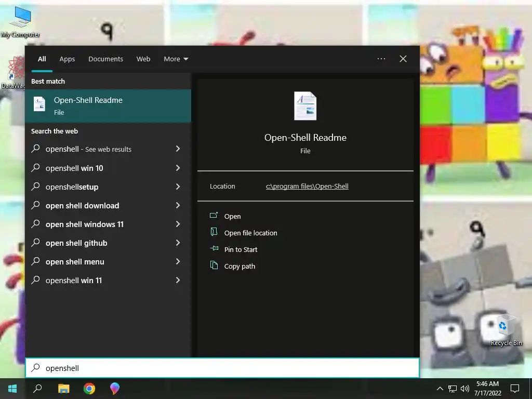Click the search box containing 'openshell'
The image size is (532, 399).
[222, 368]
